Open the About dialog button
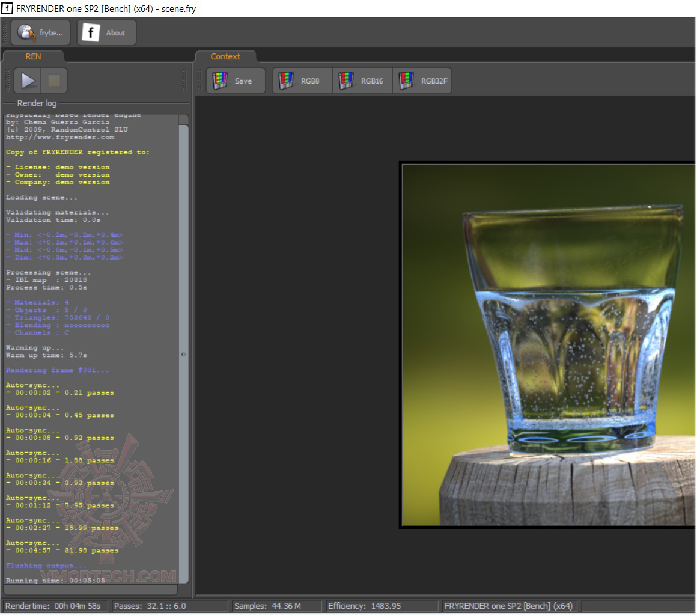Screen dimensions: 697x616 coord(106,32)
